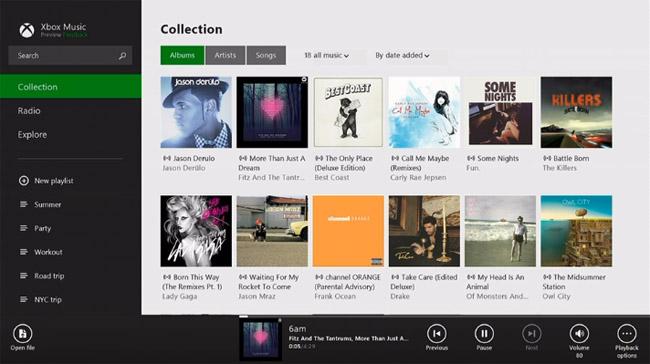Pause the current song

tap(484, 334)
